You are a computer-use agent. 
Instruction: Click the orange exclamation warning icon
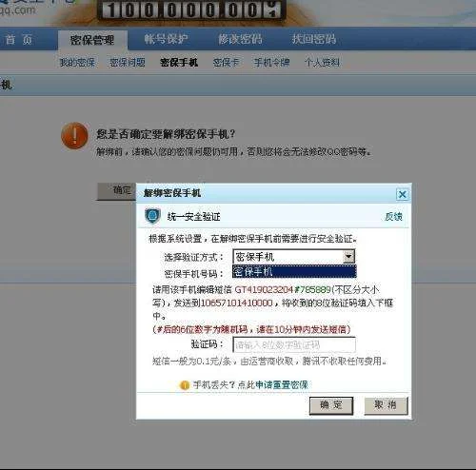point(75,136)
